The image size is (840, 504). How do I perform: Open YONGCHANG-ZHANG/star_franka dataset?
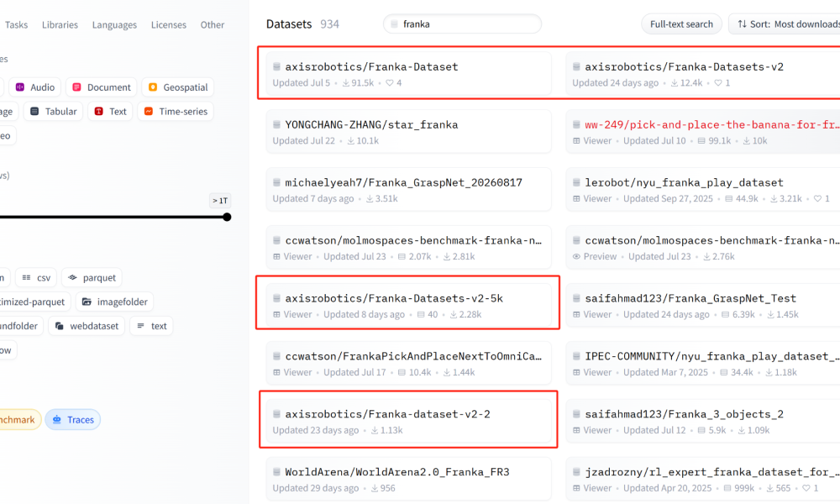point(409,132)
